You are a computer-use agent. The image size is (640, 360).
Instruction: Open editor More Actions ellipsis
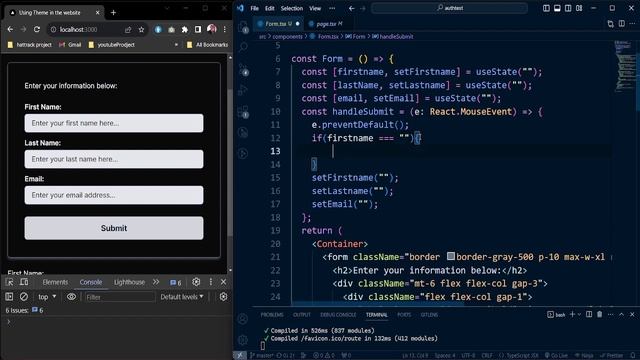[632, 24]
